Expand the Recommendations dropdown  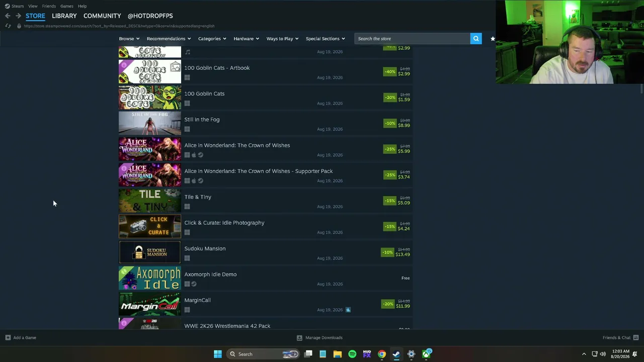coord(169,39)
